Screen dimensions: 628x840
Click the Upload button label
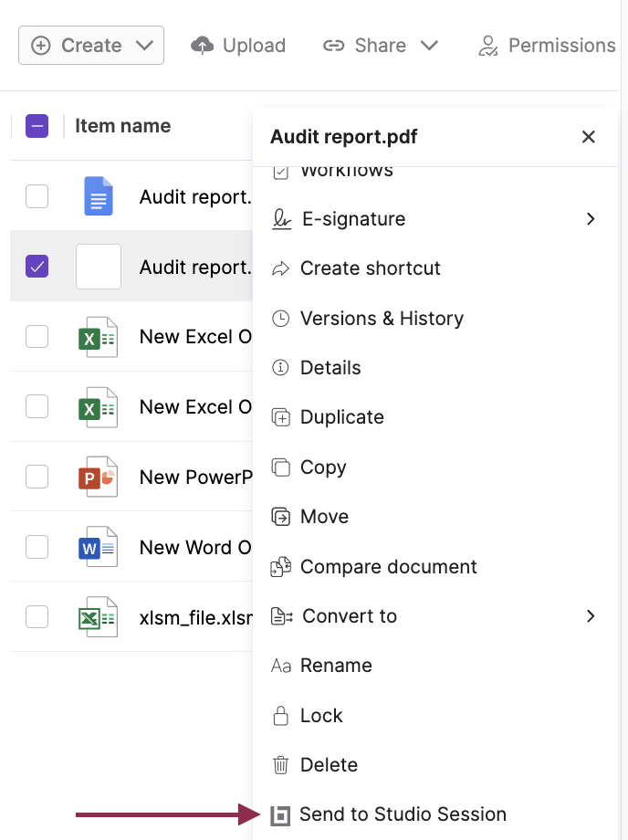255,46
